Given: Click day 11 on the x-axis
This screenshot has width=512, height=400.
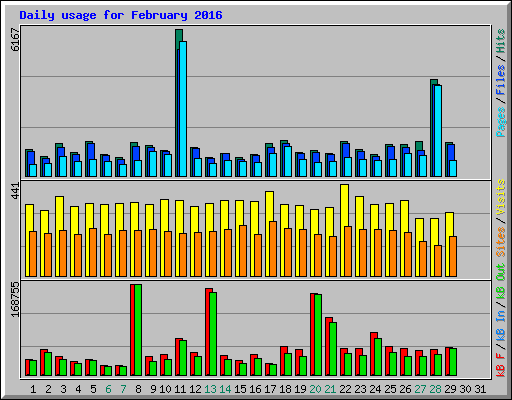Looking at the screenshot, I should tap(180, 389).
